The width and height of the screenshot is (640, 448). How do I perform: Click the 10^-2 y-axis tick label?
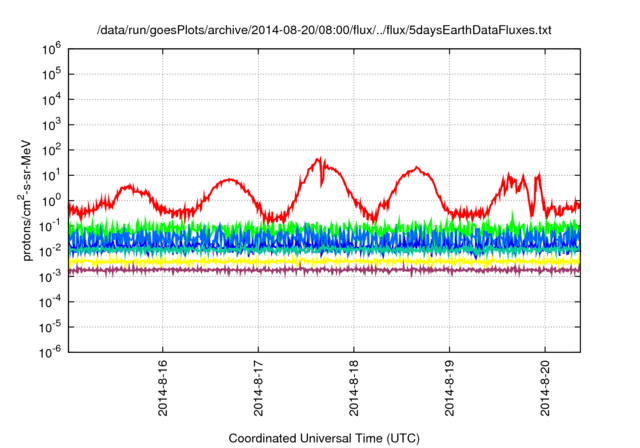pyautogui.click(x=50, y=251)
